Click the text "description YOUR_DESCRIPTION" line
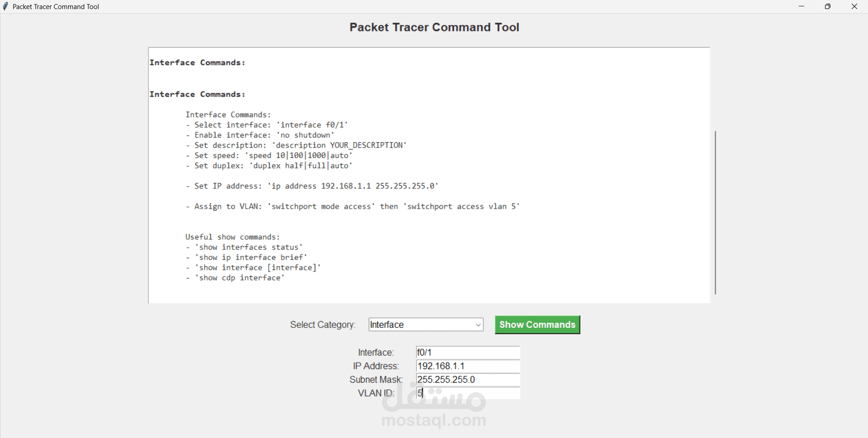The image size is (868, 438). (296, 145)
